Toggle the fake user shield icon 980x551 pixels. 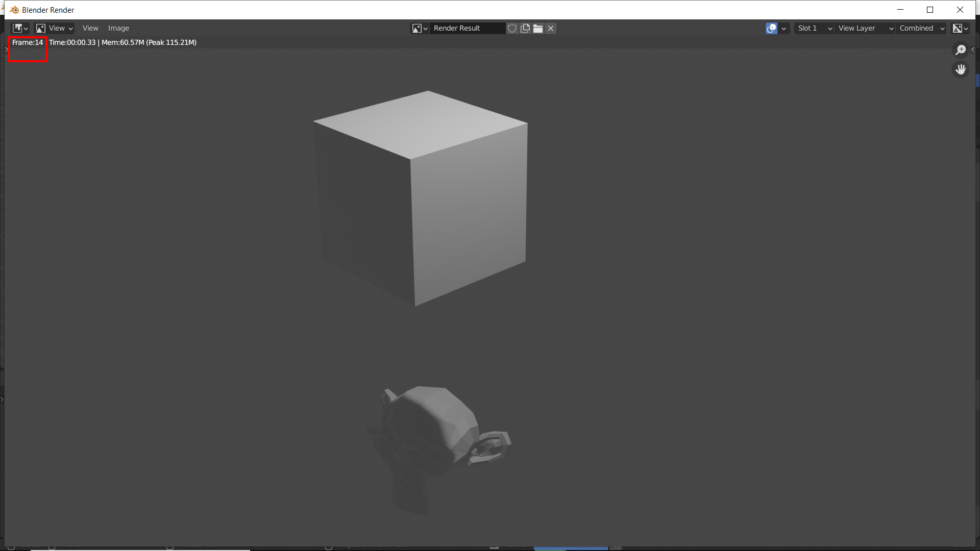coord(512,28)
